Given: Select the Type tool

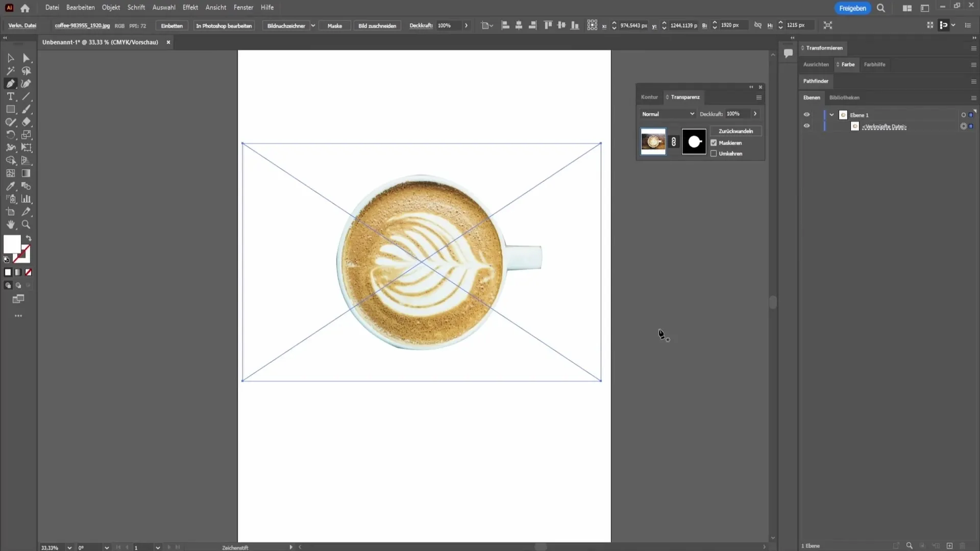Looking at the screenshot, I should point(10,96).
